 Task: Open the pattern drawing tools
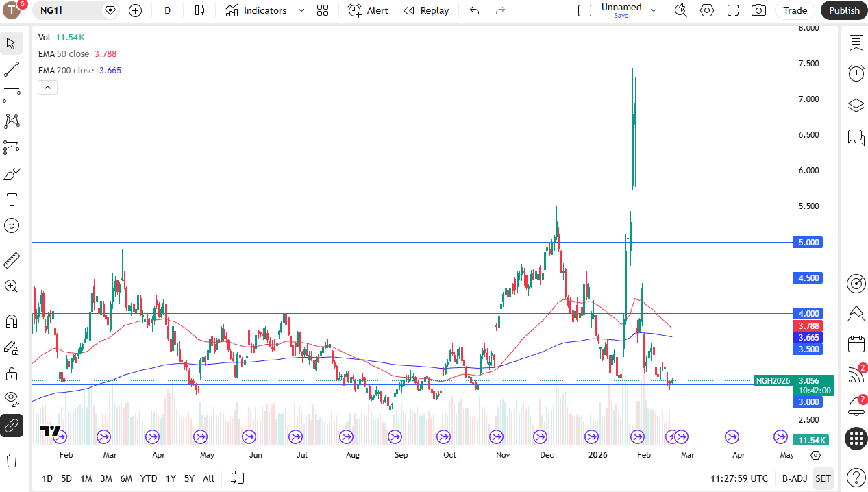12,121
